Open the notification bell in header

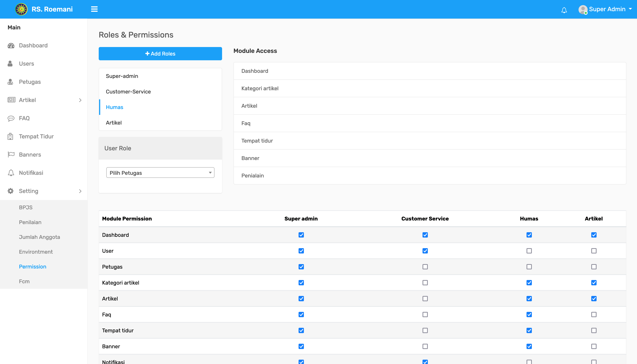[564, 10]
